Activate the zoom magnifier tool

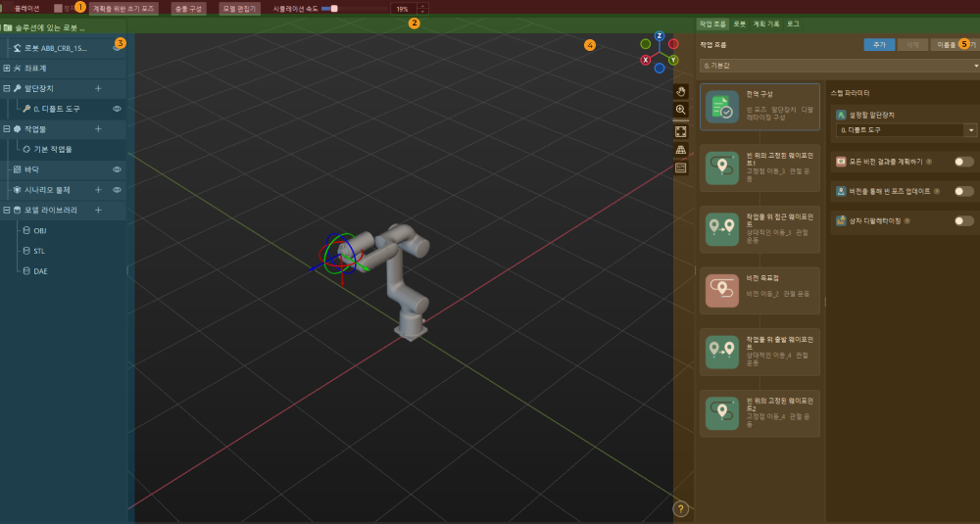click(681, 110)
